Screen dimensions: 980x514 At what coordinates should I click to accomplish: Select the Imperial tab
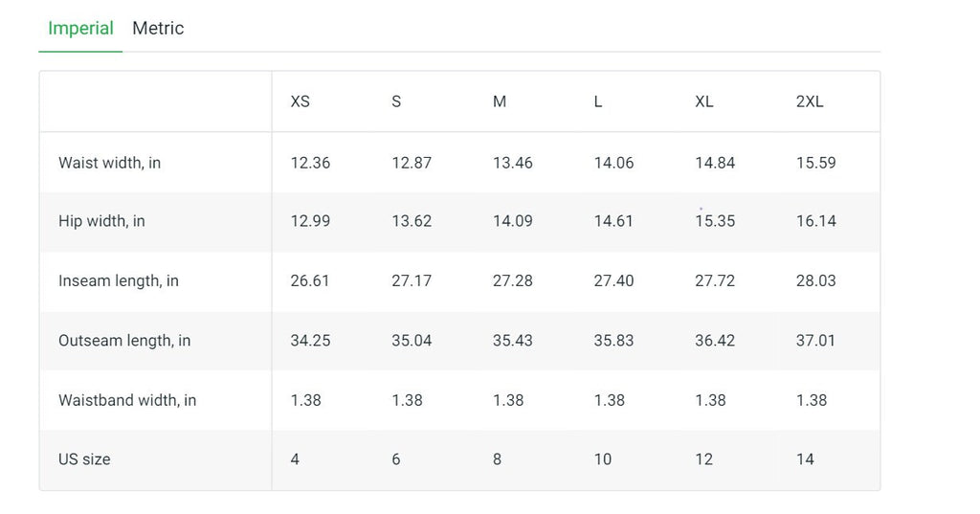[x=80, y=29]
